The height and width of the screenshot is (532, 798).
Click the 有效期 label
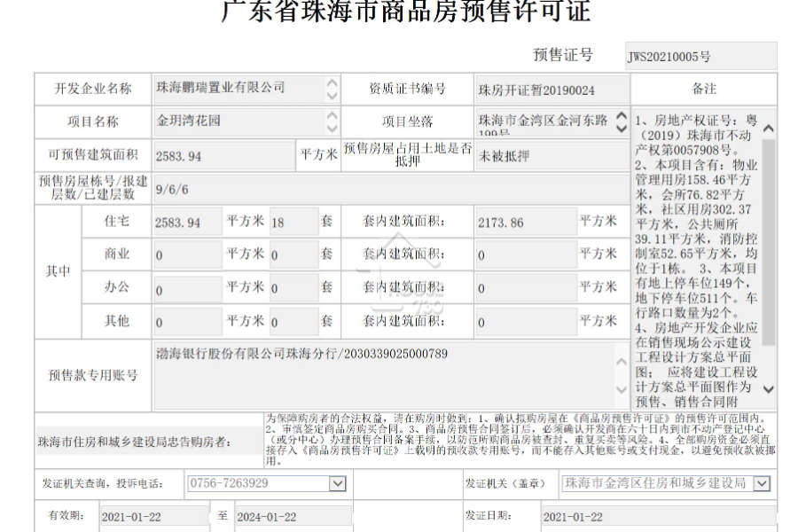(x=66, y=515)
